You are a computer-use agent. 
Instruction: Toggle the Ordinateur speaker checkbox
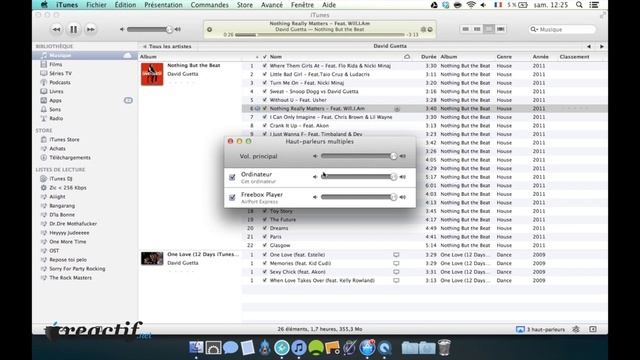[x=232, y=177]
